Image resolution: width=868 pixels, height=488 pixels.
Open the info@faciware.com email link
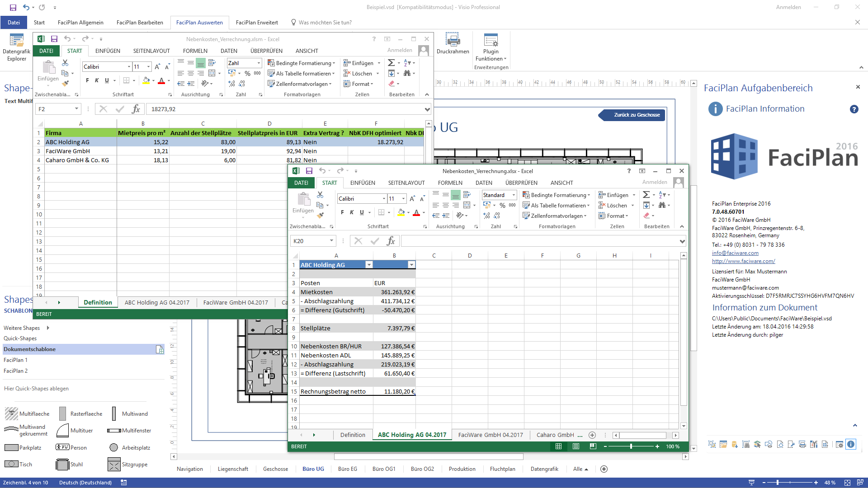click(x=735, y=253)
